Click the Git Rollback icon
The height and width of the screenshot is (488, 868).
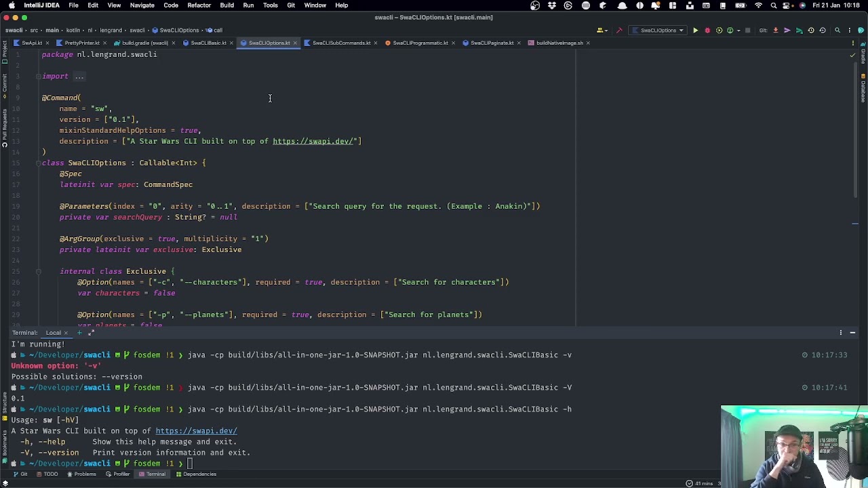(x=822, y=30)
